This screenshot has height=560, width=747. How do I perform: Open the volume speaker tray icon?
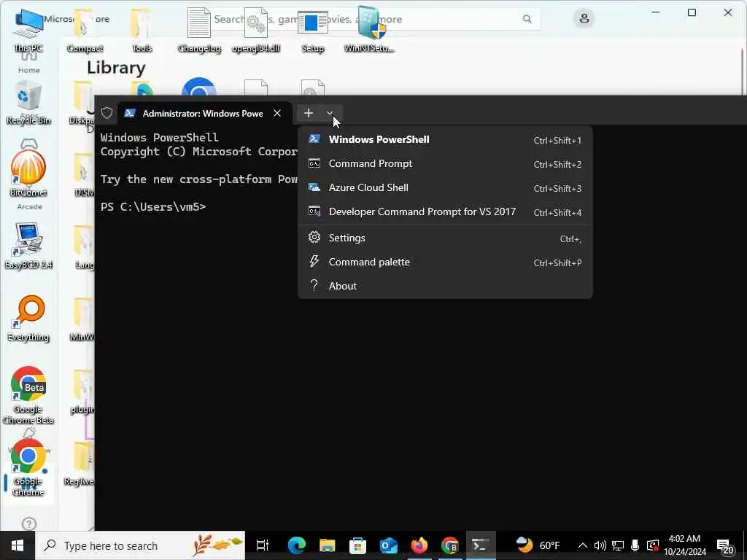coord(600,545)
